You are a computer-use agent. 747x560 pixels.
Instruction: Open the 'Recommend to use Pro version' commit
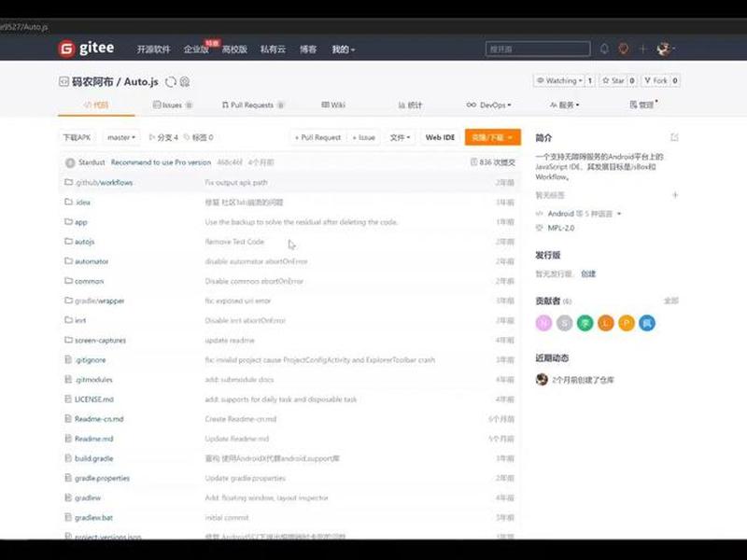[x=161, y=162]
